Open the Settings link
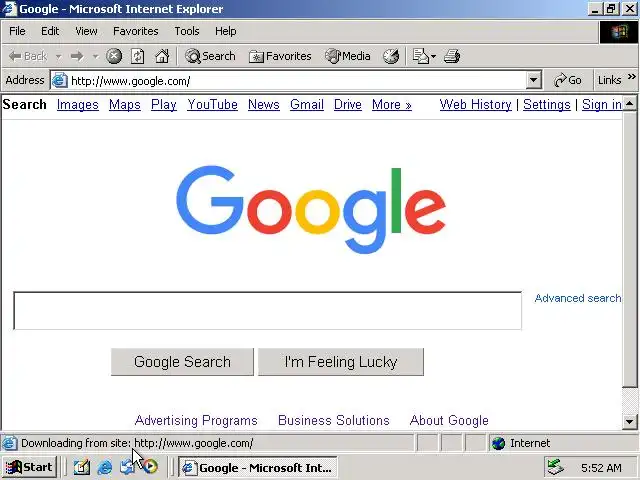The image size is (640, 480). pos(547,105)
